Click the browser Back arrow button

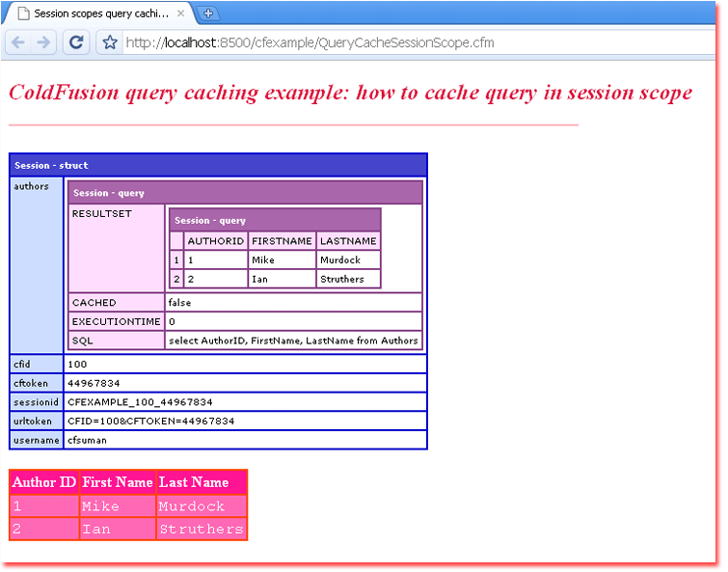pyautogui.click(x=18, y=42)
